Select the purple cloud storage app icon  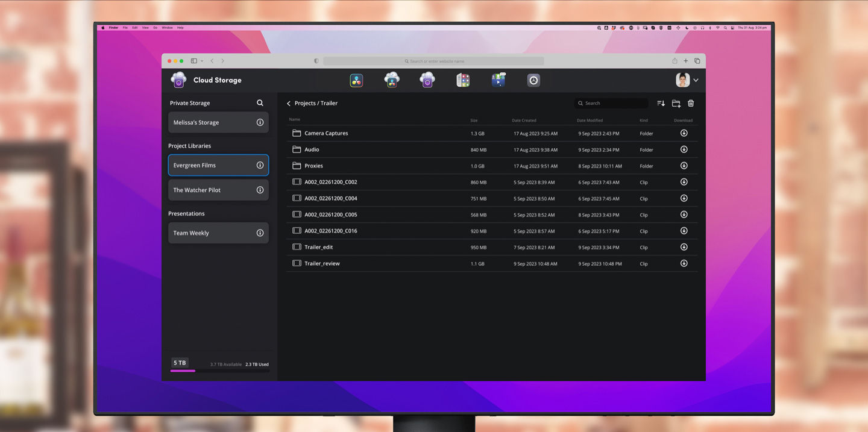tap(427, 79)
